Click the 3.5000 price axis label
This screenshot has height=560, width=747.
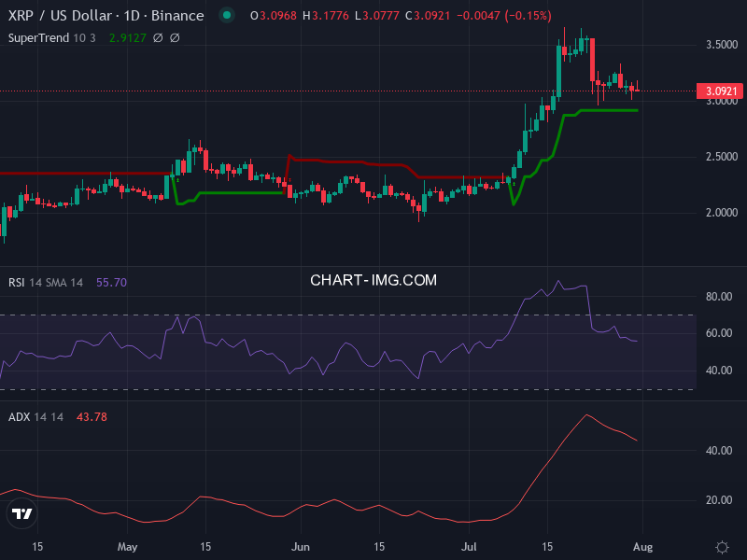tap(721, 45)
